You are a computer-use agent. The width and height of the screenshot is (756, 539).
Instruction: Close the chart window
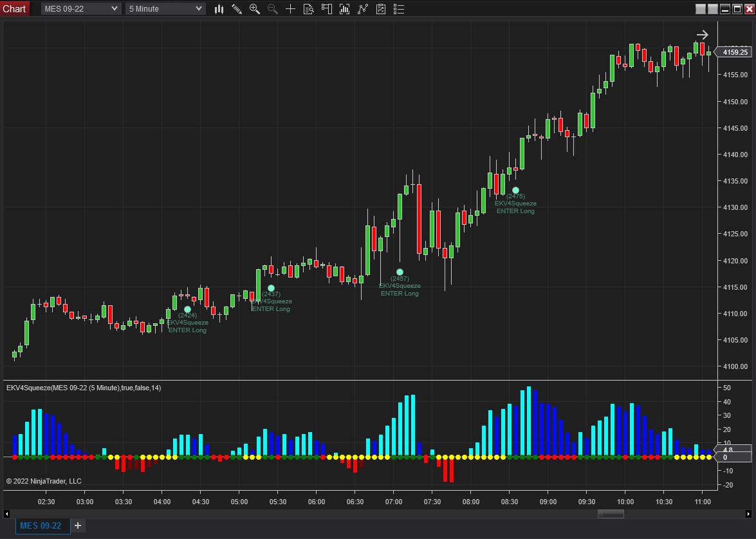pyautogui.click(x=750, y=8)
